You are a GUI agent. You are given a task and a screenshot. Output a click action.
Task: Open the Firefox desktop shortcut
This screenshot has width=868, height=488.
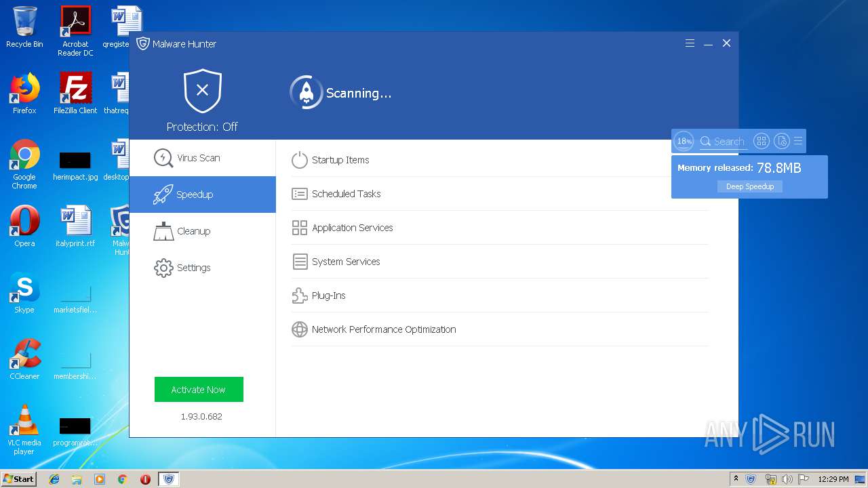point(24,94)
